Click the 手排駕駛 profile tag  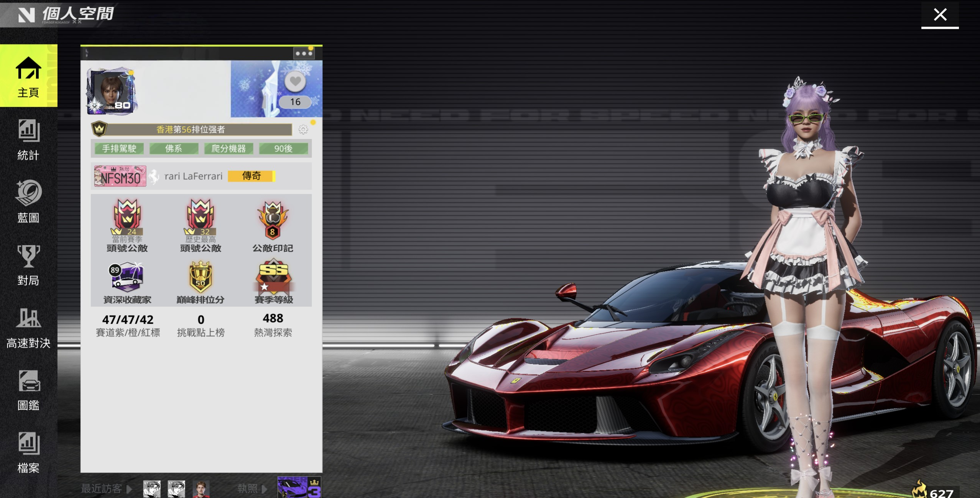tap(119, 149)
